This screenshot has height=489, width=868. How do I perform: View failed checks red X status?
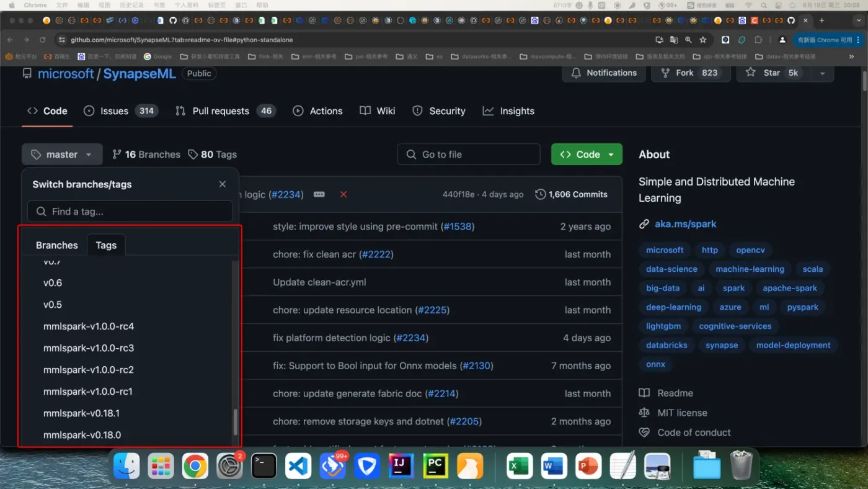[343, 194]
